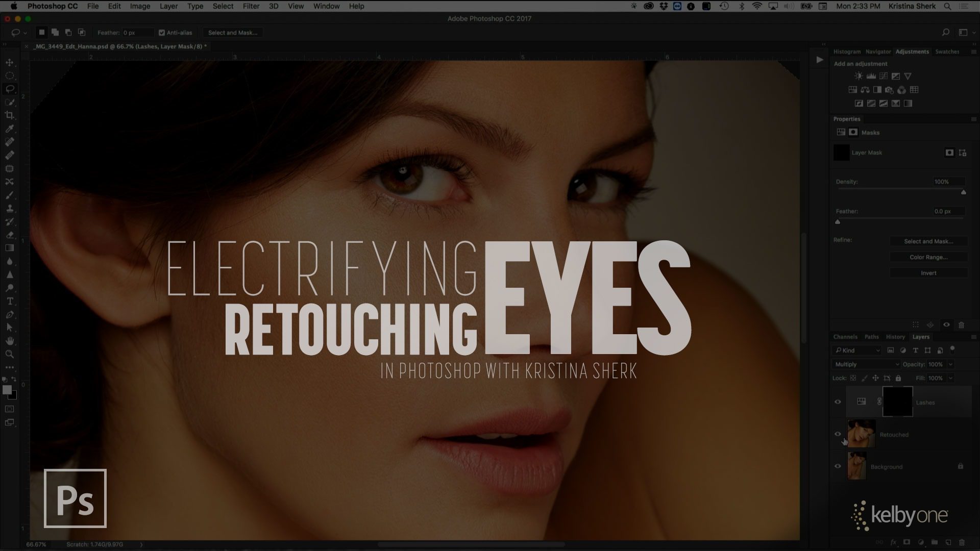The height and width of the screenshot is (551, 980).
Task: Open the Layers panel options menu
Action: point(973,337)
